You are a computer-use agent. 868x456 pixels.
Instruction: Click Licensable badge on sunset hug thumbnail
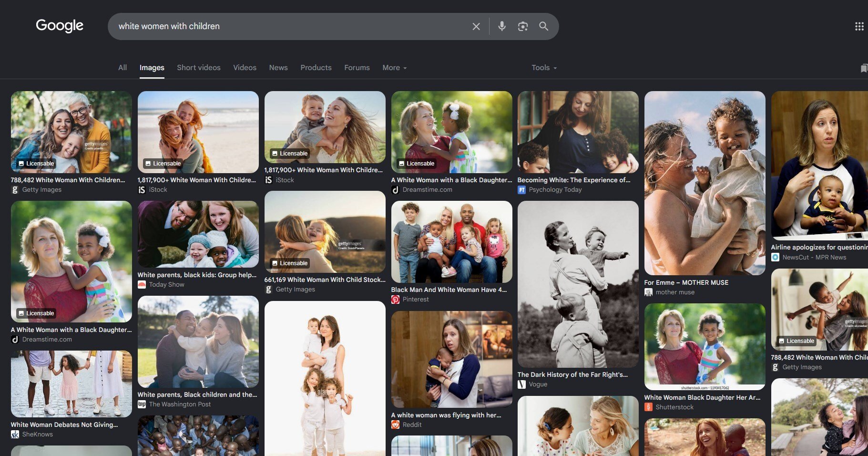[x=290, y=263]
